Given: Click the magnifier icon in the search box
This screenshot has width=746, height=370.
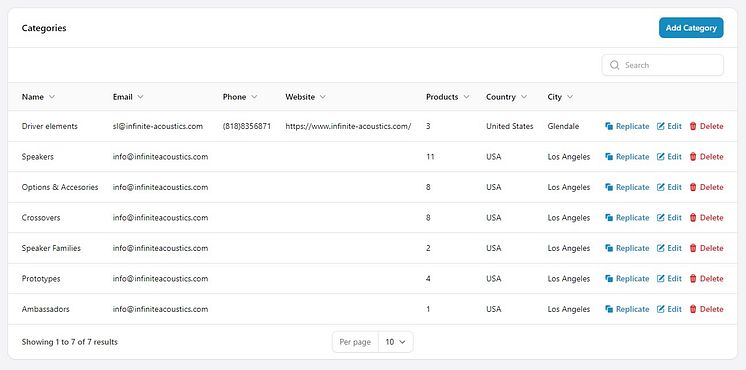Looking at the screenshot, I should coord(615,65).
